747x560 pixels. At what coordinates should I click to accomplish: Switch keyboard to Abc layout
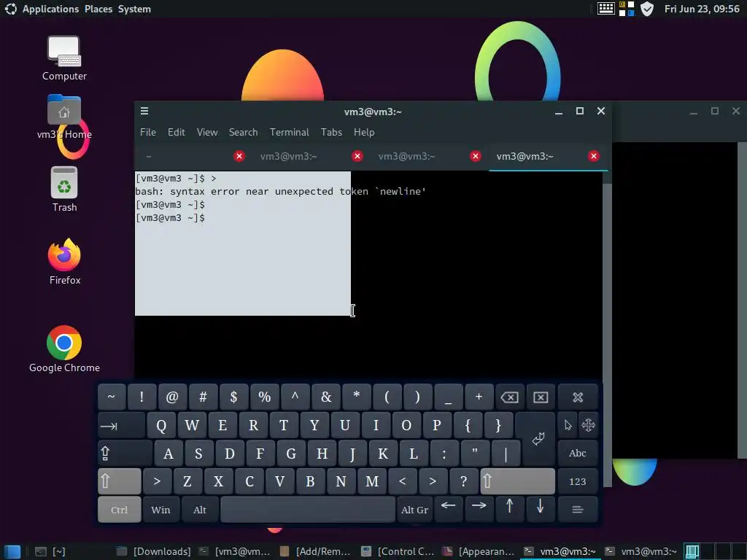click(x=578, y=454)
